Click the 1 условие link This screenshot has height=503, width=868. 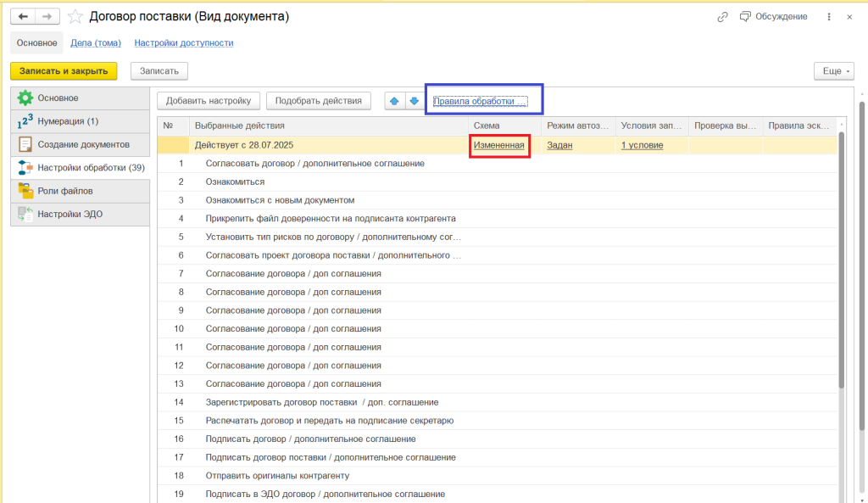[642, 145]
